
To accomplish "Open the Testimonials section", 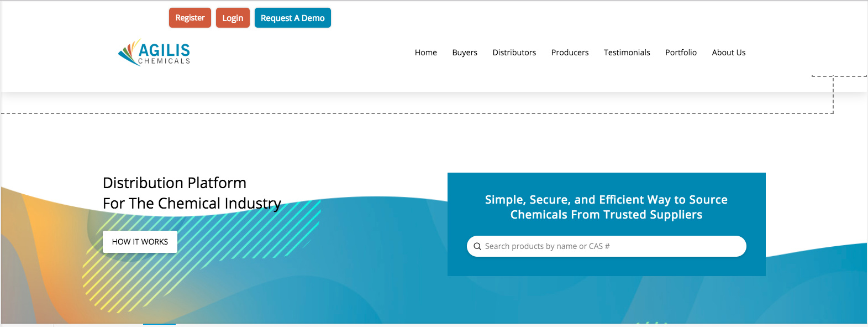I will coord(627,53).
